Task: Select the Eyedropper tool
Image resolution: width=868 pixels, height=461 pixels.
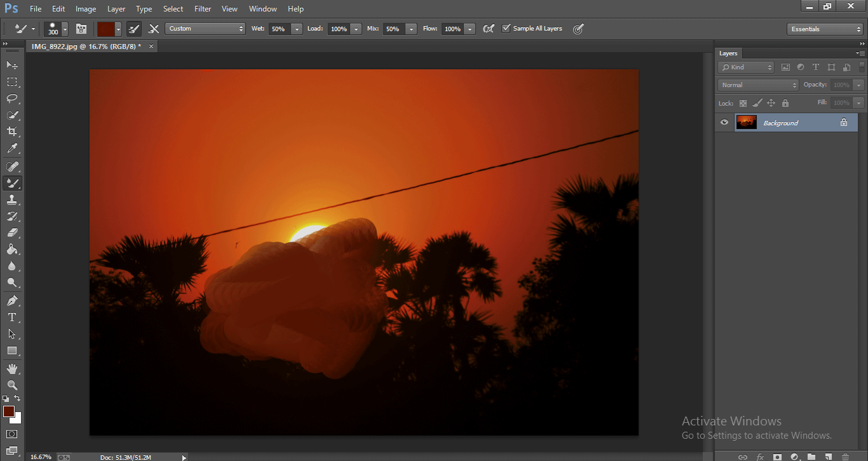Action: [12, 148]
